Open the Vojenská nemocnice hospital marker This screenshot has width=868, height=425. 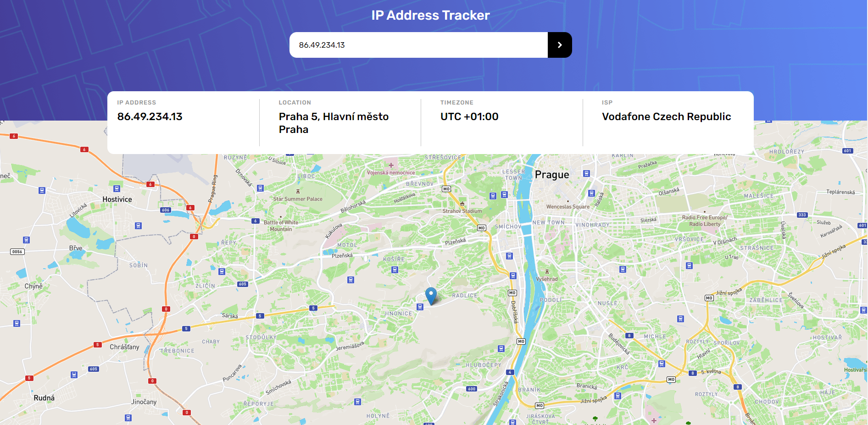[391, 165]
